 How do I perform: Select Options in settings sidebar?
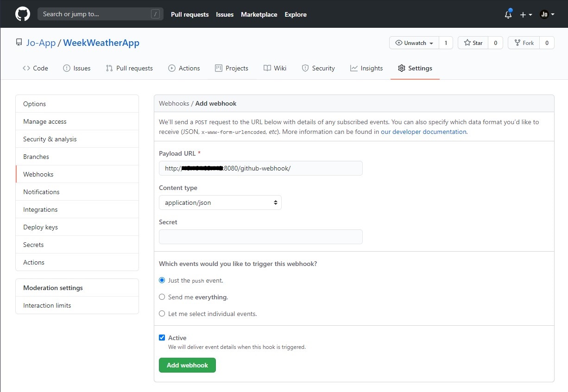click(x=77, y=104)
